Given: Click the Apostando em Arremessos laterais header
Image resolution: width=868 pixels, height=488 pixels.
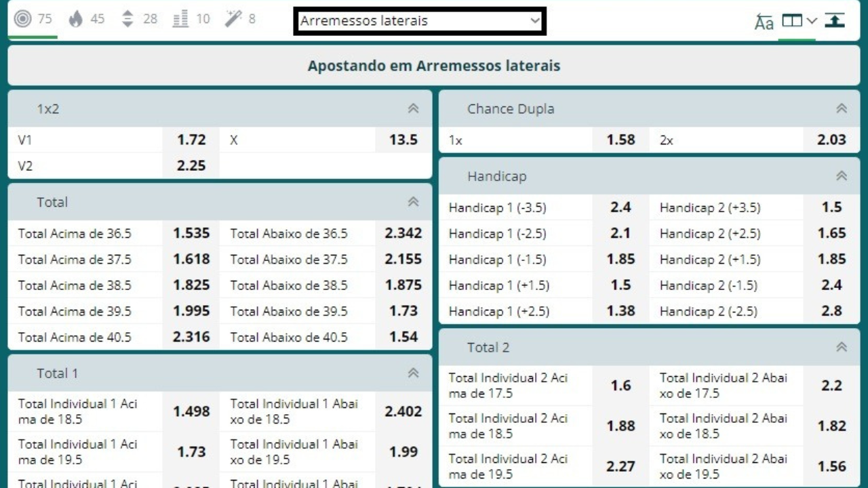Looking at the screenshot, I should [x=434, y=66].
